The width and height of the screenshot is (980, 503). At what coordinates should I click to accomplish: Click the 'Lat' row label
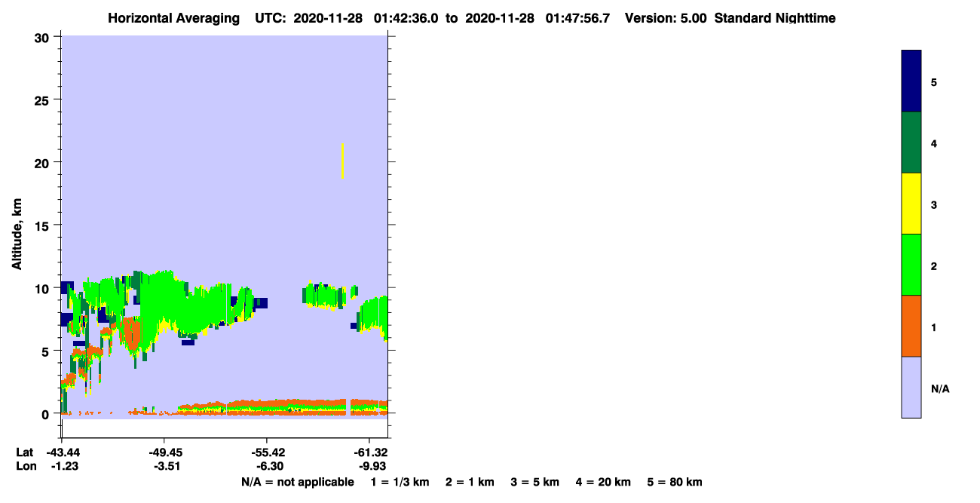(x=25, y=452)
